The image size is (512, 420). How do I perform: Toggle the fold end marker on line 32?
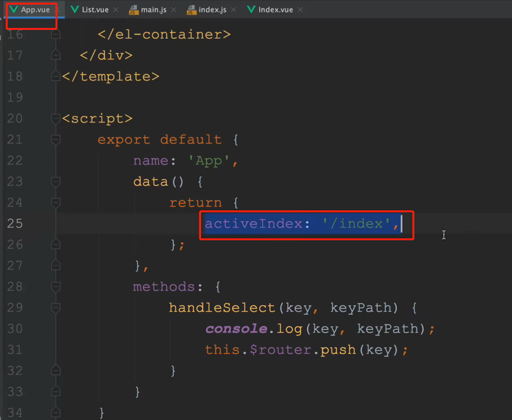pyautogui.click(x=56, y=371)
